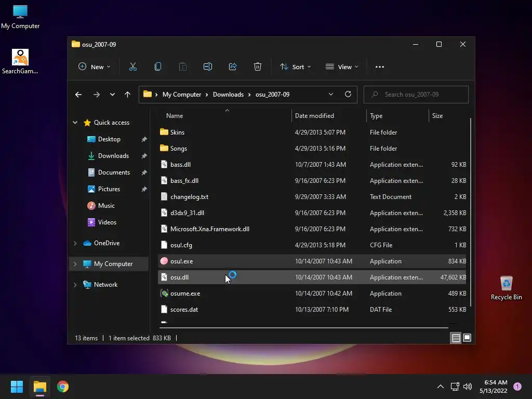Screen dimensions: 532x399
Task: Click the network tray icon
Action: coord(455,387)
